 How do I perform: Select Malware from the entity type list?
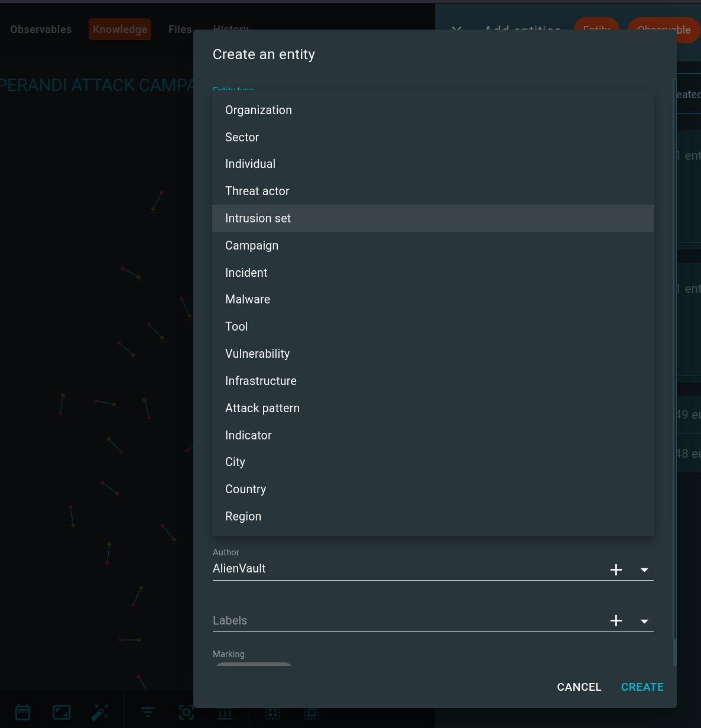248,299
